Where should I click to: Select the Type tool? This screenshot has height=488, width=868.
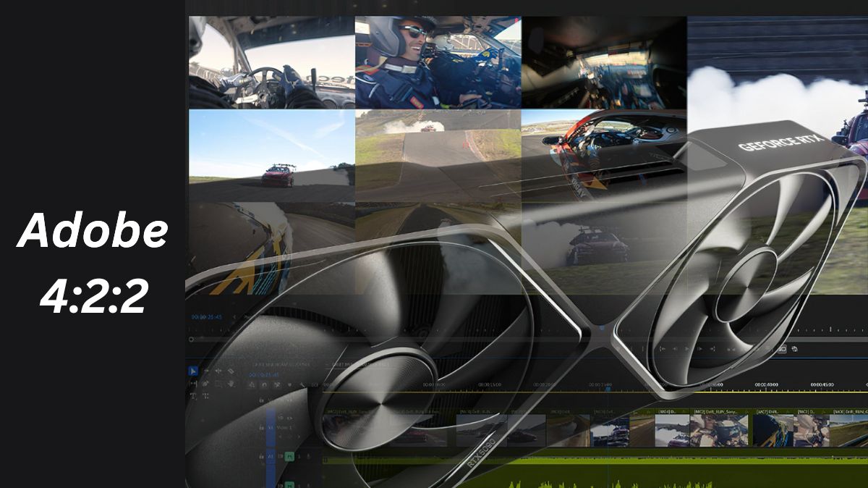[193, 396]
